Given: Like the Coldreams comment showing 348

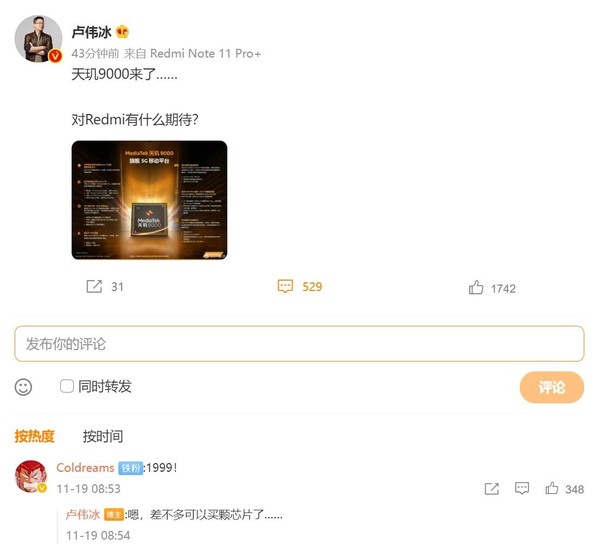Looking at the screenshot, I should click(551, 488).
